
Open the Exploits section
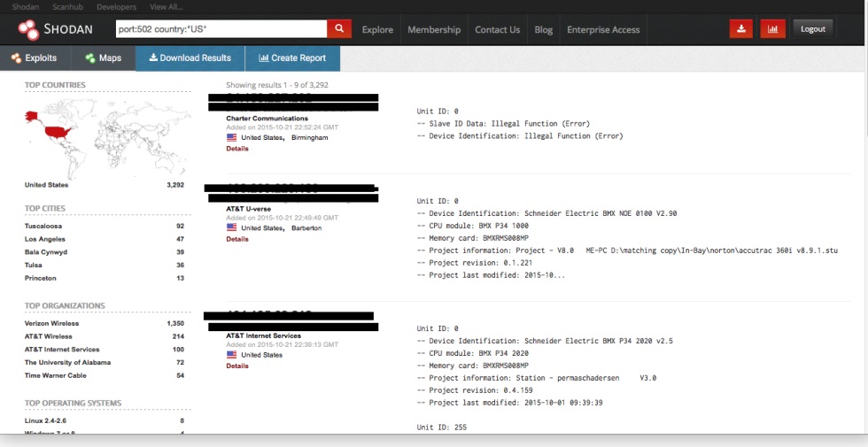(x=35, y=58)
